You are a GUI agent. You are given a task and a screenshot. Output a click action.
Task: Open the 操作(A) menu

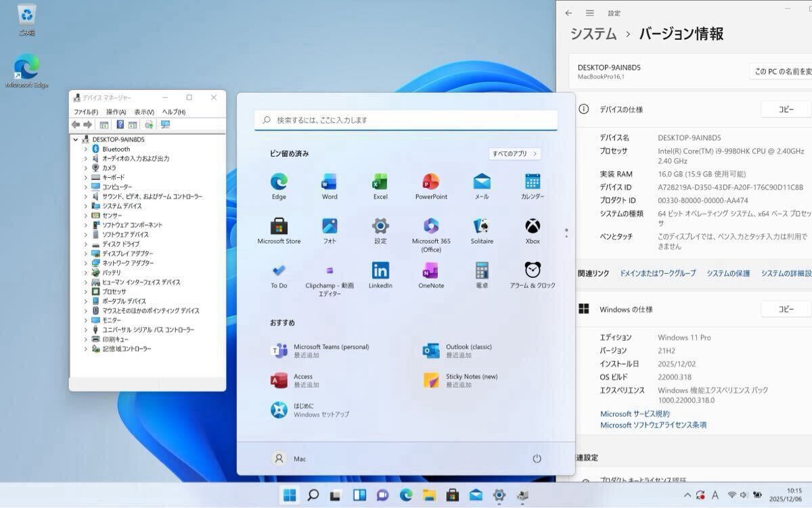[x=116, y=112]
